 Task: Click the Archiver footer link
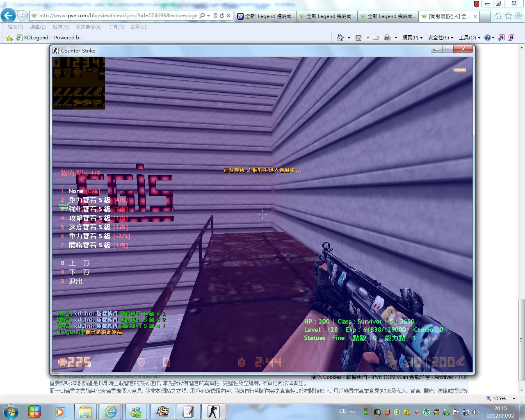pos(444,377)
